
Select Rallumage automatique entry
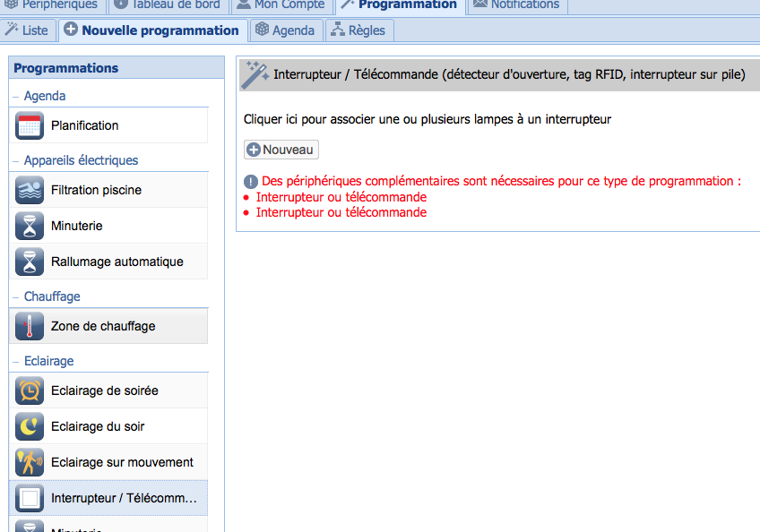(x=108, y=262)
